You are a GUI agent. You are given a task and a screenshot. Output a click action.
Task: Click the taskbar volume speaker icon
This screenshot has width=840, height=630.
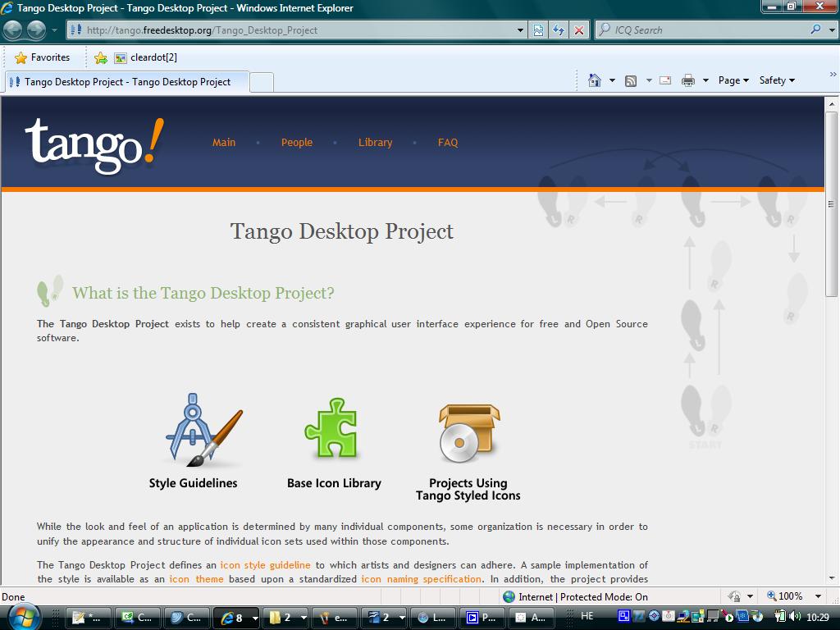(x=794, y=617)
